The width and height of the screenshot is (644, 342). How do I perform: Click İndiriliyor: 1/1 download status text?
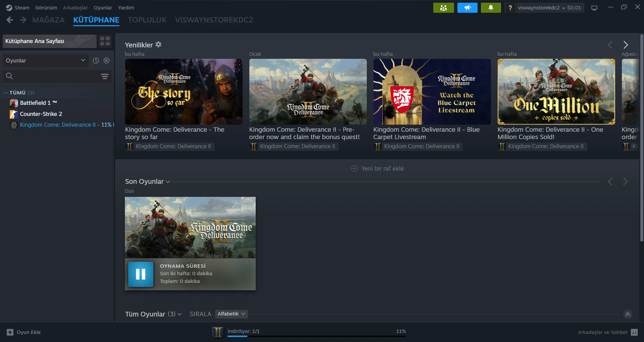pos(244,331)
